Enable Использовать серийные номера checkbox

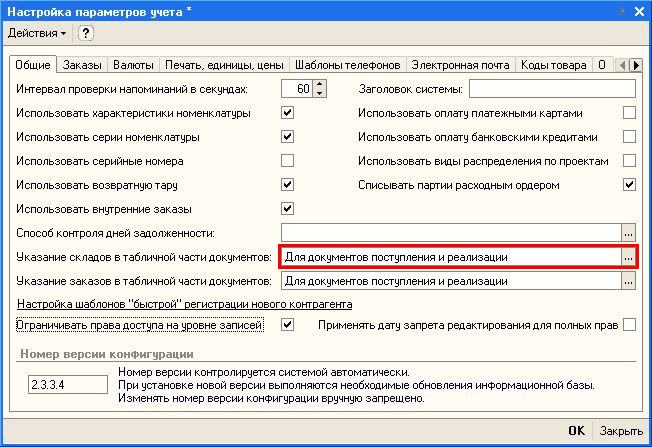click(288, 161)
